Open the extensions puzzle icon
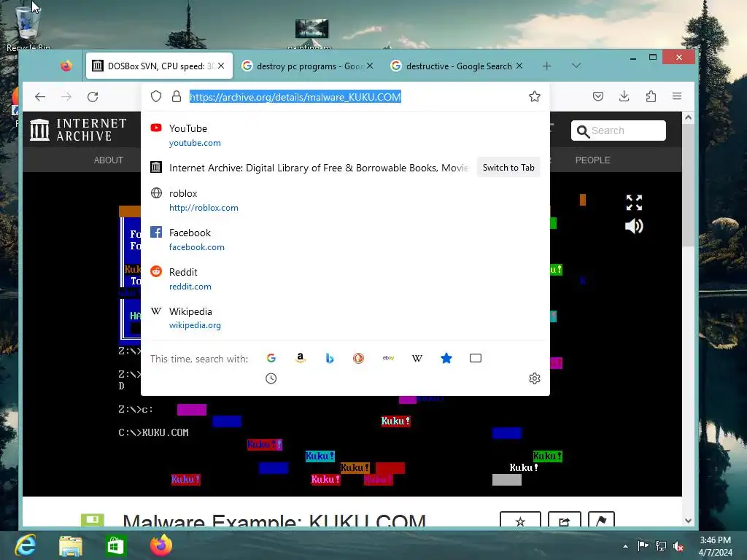The width and height of the screenshot is (747, 560). pyautogui.click(x=651, y=97)
